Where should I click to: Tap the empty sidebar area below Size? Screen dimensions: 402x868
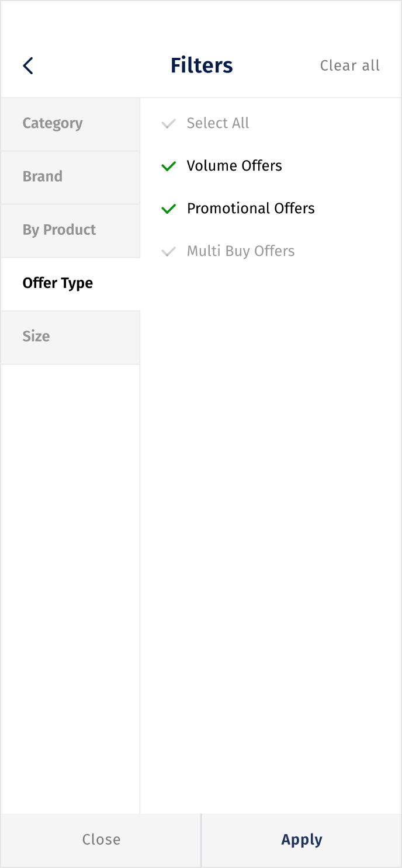(x=70, y=589)
